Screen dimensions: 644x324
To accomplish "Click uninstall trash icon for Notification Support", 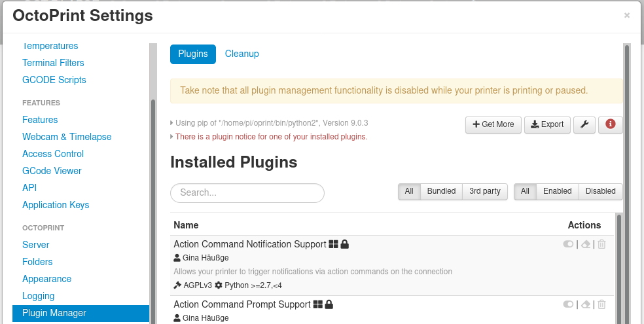I will 602,244.
